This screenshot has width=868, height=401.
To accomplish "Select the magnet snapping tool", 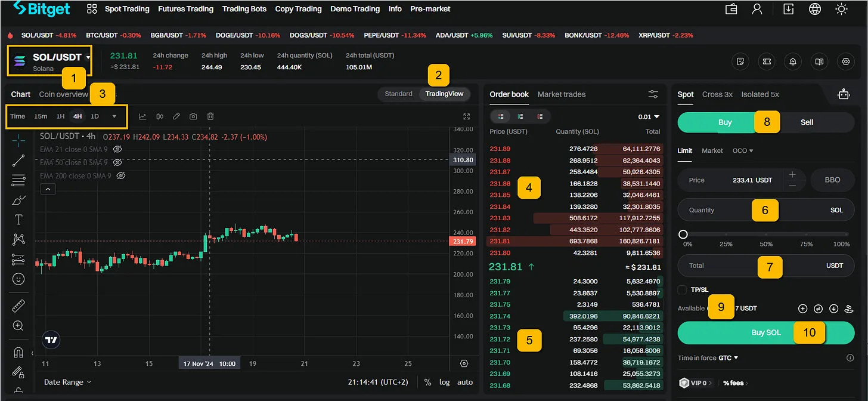I will coord(18,352).
